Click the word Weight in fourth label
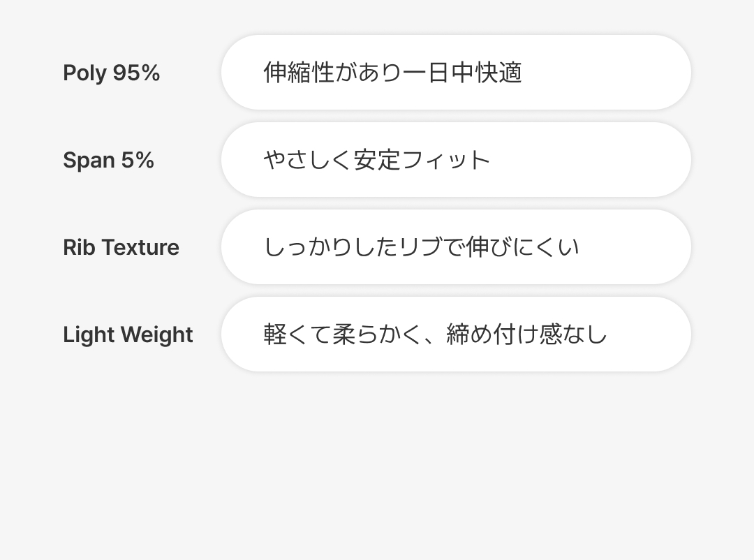The width and height of the screenshot is (754, 560). coord(161,335)
